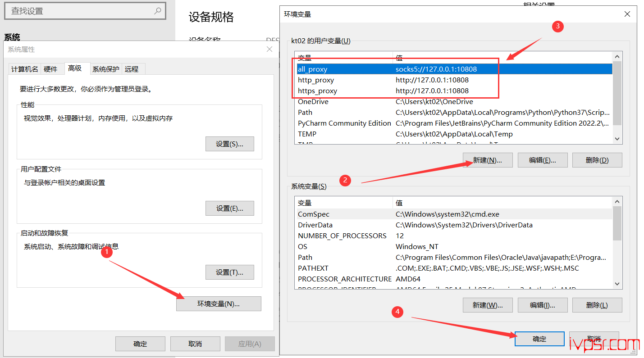Click 确定 in the 系统属性 dialog
Image resolution: width=644 pixels, height=358 pixels.
pos(140,344)
